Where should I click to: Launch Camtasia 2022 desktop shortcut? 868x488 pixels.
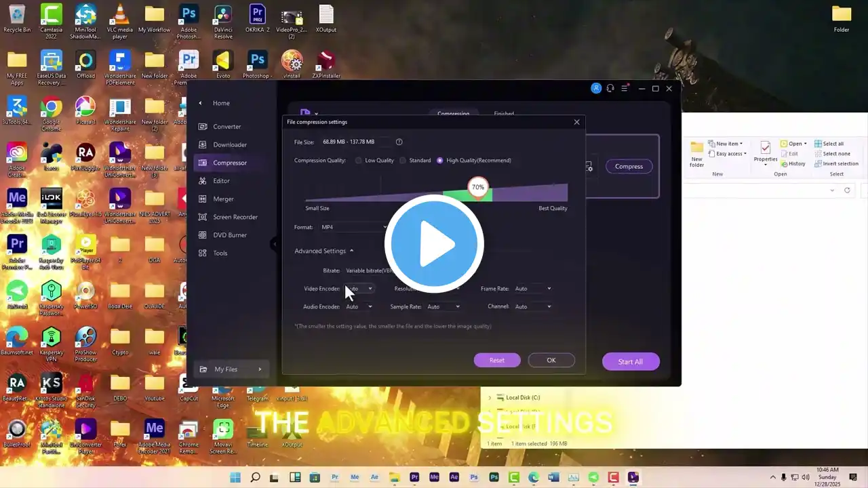tap(51, 21)
